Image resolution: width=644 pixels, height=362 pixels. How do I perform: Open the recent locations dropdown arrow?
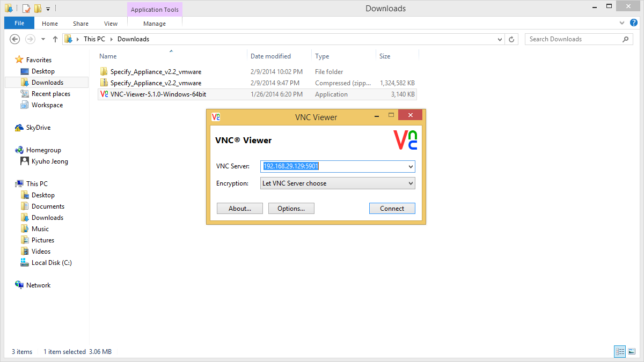pos(43,39)
